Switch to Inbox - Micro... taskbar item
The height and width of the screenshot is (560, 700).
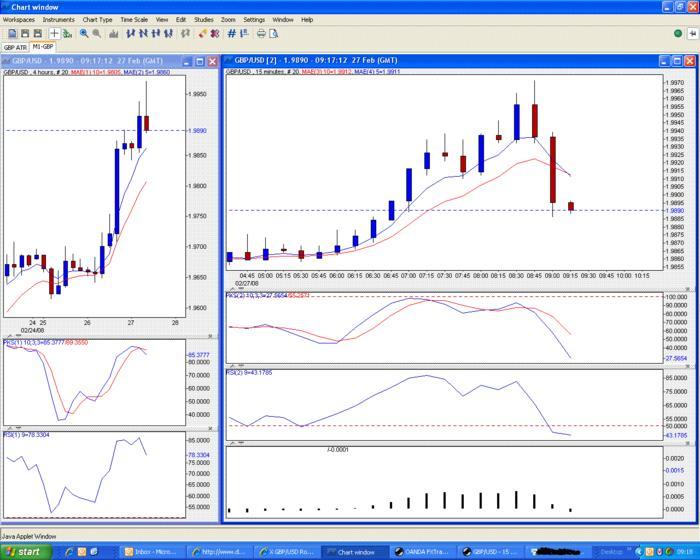point(151,552)
